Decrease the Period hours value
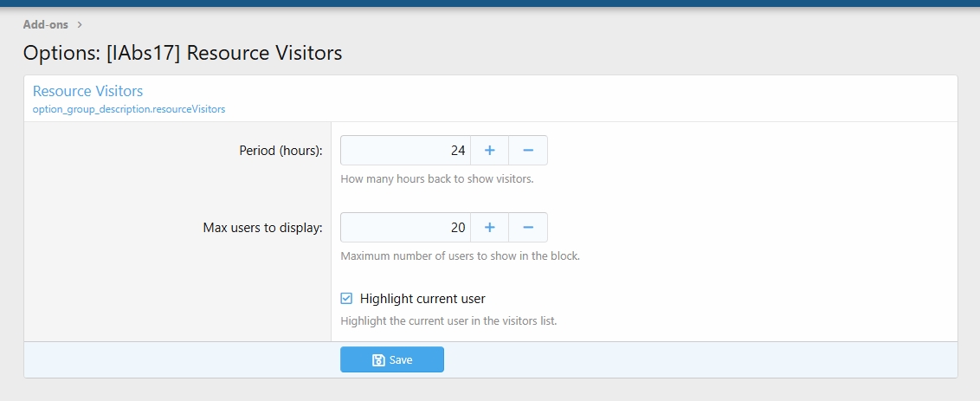The image size is (980, 401). click(x=528, y=150)
